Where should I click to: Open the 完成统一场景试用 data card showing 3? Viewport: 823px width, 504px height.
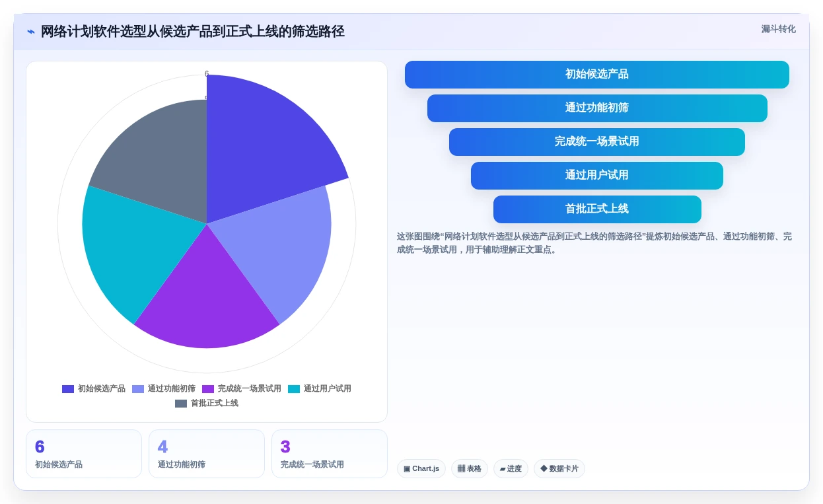330,454
